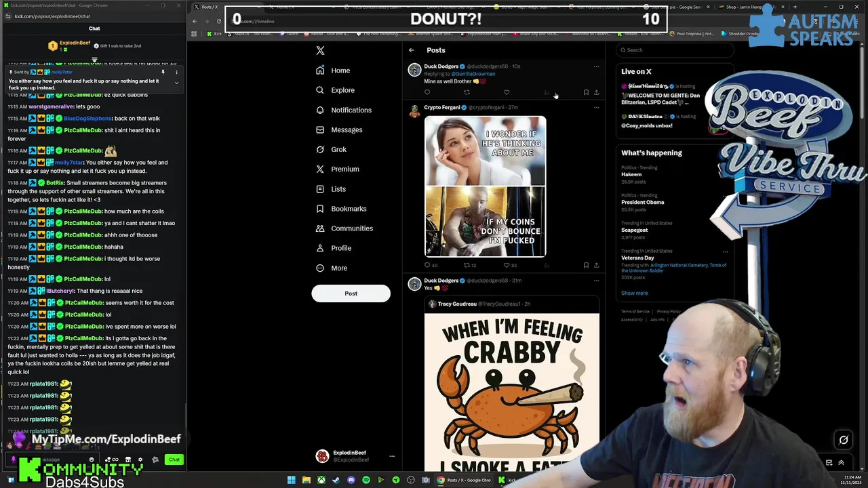
Task: Repost the 'Mine as well Brother' post
Action: pyautogui.click(x=467, y=92)
